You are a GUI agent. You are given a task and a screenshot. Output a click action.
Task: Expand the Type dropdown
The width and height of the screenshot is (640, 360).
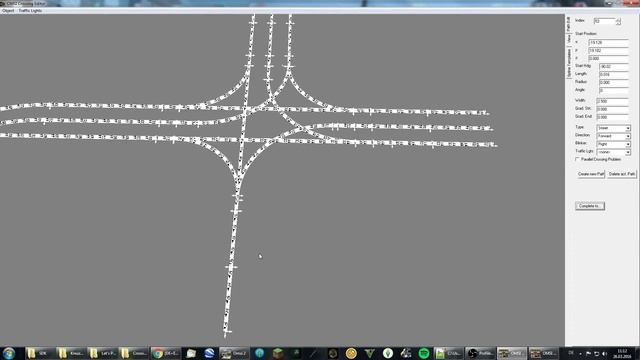coord(628,128)
